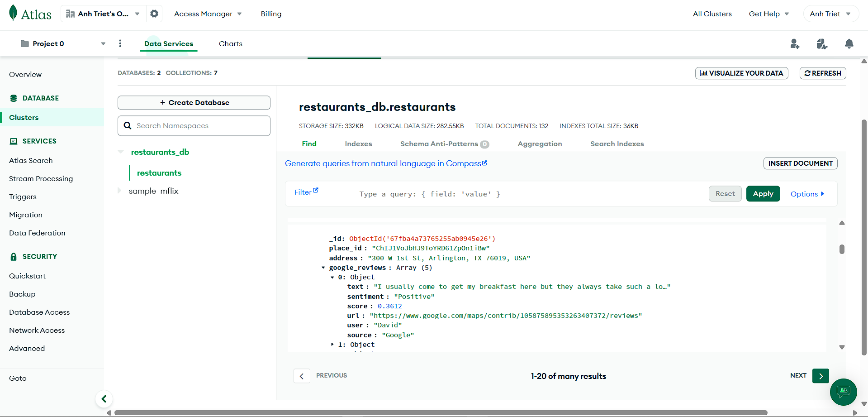Open Quickstart under Security
The height and width of the screenshot is (417, 868).
pyautogui.click(x=27, y=276)
